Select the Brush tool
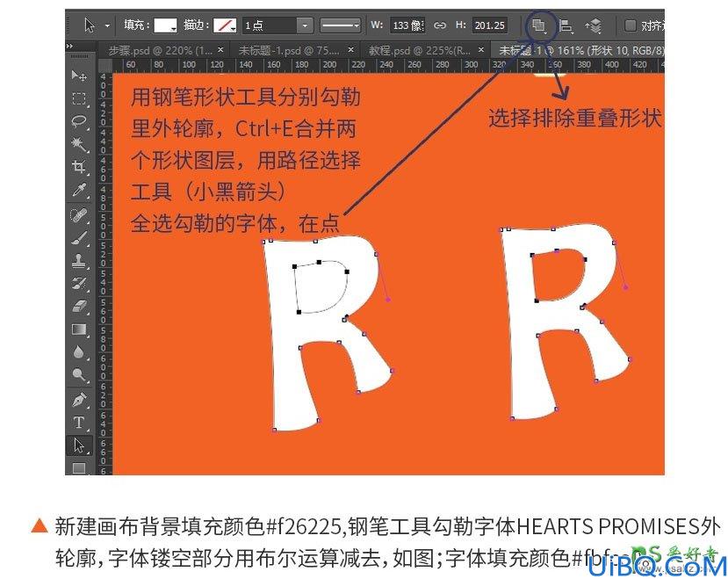The height and width of the screenshot is (579, 728). coord(79,238)
